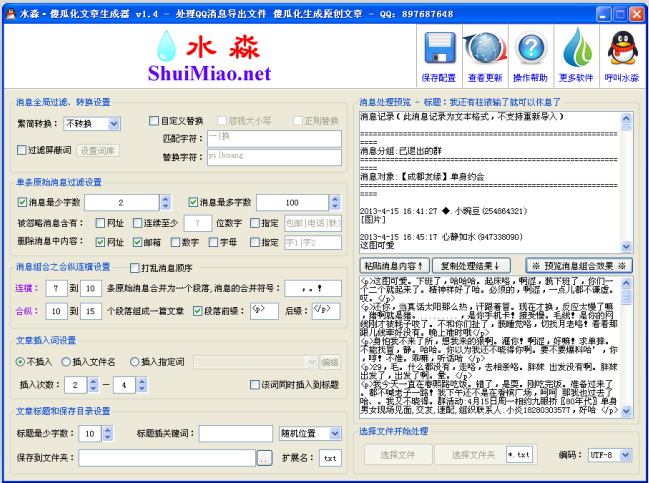This screenshot has height=483, width=649.
Task: Click the 合纵 minimum value field
Action: click(x=56, y=311)
